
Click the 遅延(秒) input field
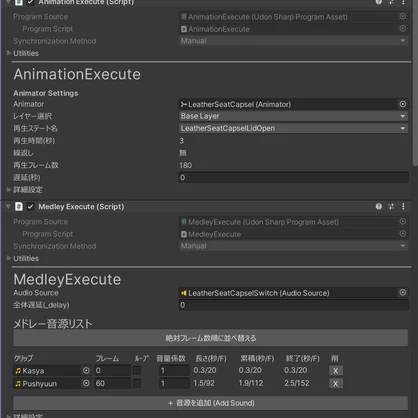(x=293, y=177)
